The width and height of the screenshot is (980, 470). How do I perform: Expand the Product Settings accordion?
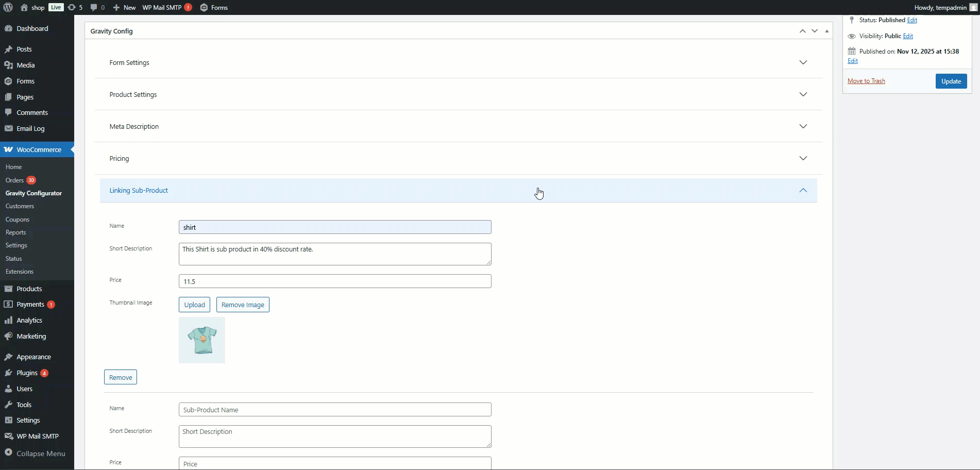pos(803,95)
